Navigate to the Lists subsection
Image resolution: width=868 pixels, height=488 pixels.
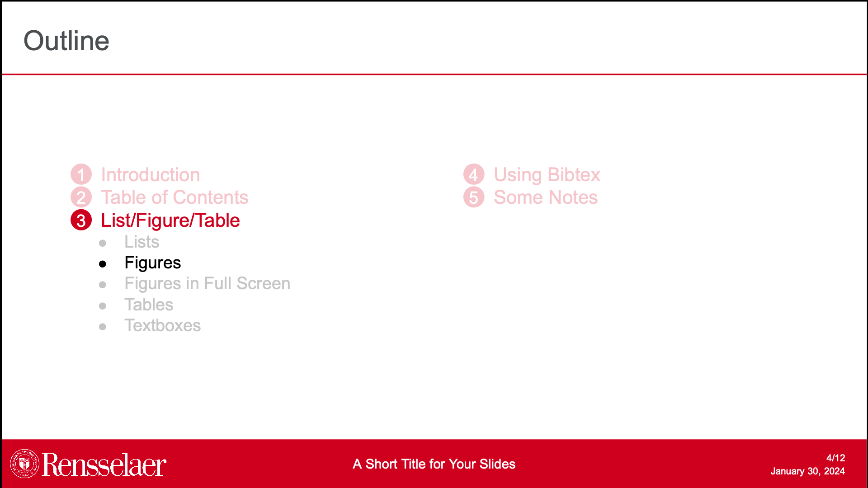tap(142, 242)
